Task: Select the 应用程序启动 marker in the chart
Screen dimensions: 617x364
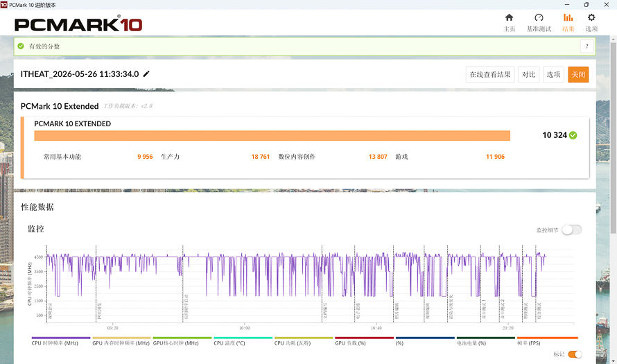Action: coord(186,307)
